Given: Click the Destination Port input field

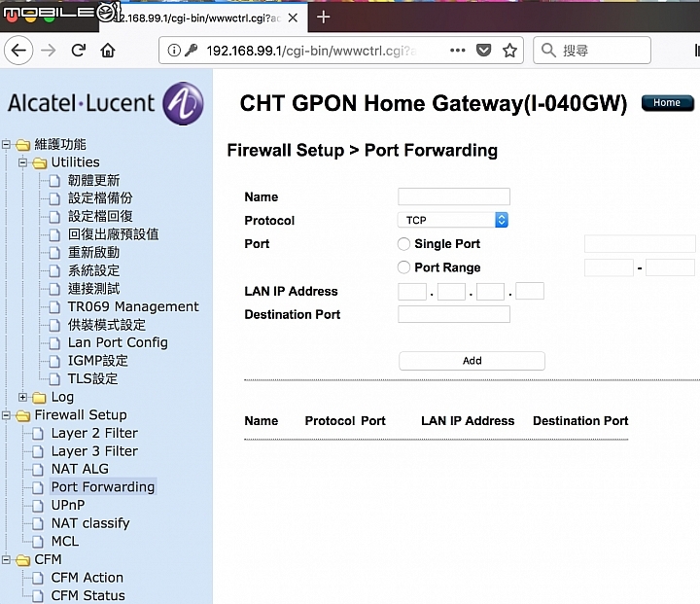Looking at the screenshot, I should [454, 314].
